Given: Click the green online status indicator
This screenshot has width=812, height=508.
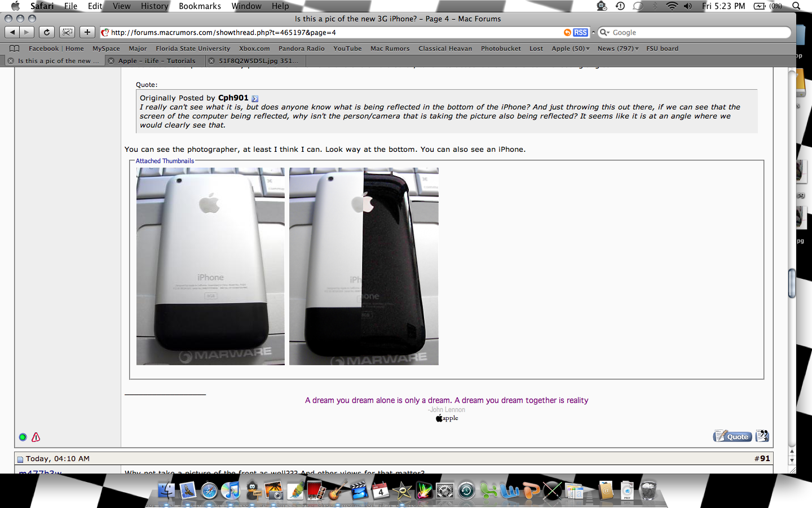Looking at the screenshot, I should coord(23,437).
